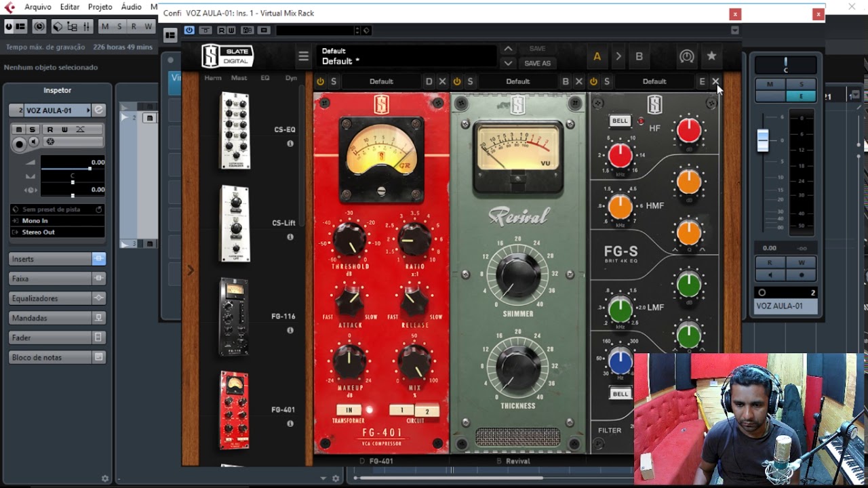Open the FG-S Default preset dropdown
Screen dimensions: 868x488
point(654,81)
